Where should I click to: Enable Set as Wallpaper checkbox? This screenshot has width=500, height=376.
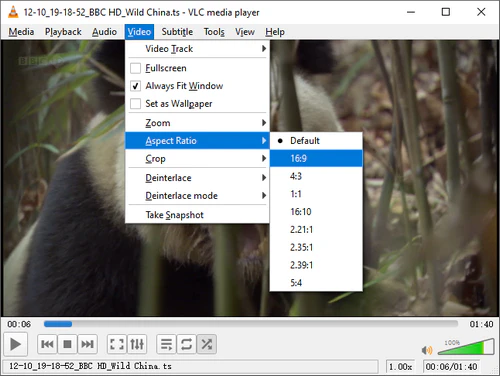135,104
